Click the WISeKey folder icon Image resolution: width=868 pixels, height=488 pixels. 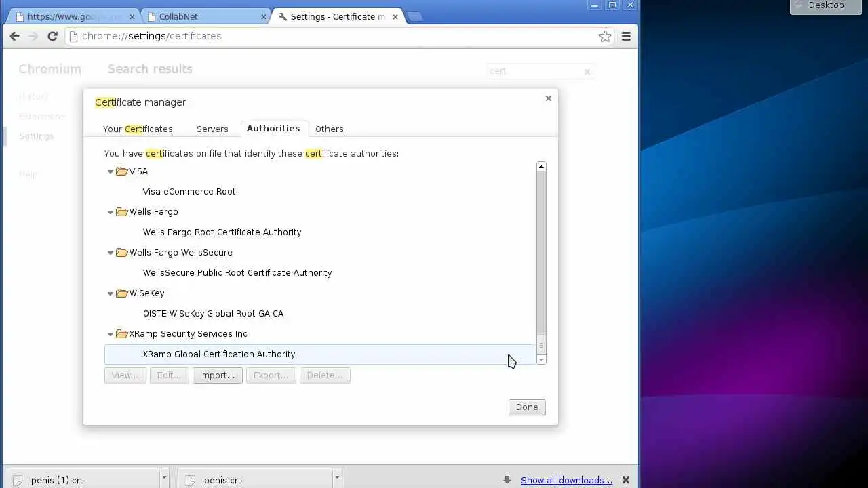pos(122,293)
